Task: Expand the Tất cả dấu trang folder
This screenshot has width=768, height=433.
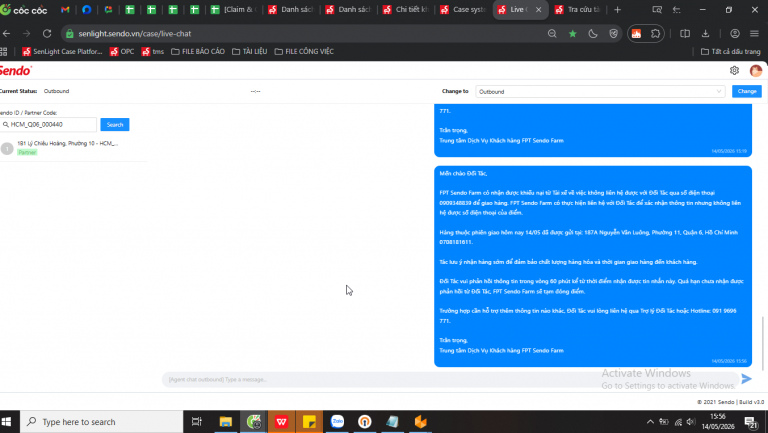Action: pyautogui.click(x=731, y=51)
